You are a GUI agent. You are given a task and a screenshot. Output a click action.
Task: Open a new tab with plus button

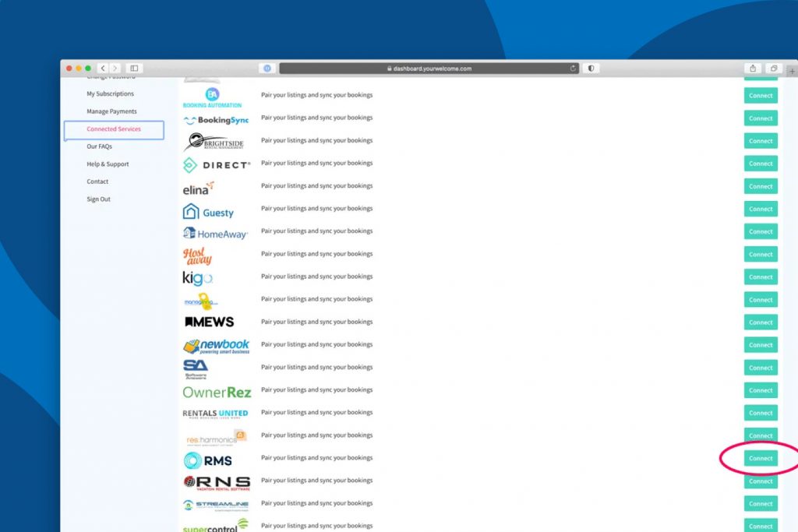pyautogui.click(x=792, y=70)
